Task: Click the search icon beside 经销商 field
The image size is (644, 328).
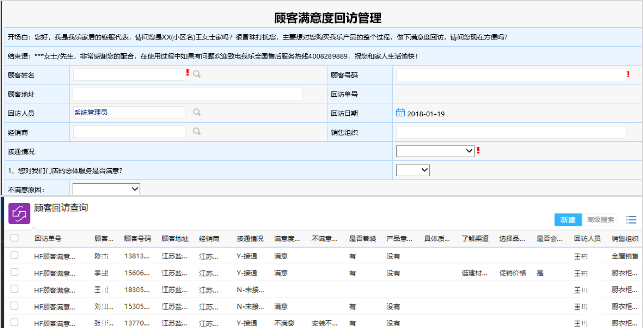Action: (197, 131)
